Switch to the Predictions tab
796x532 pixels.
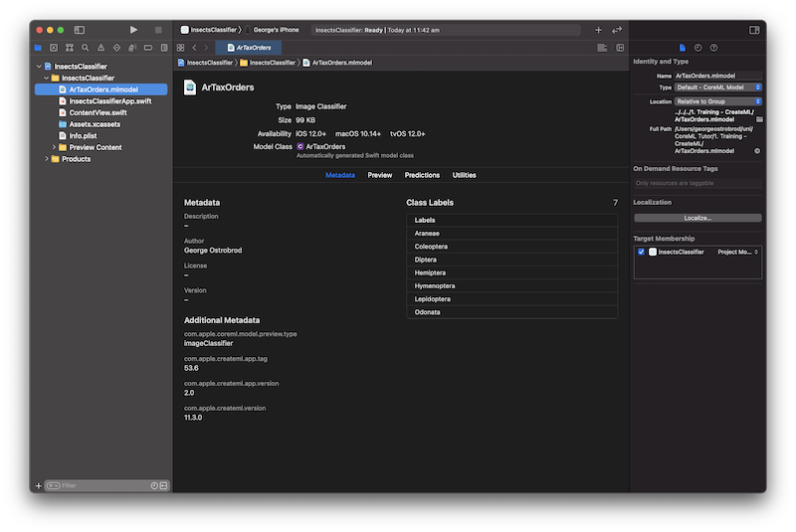(x=422, y=175)
